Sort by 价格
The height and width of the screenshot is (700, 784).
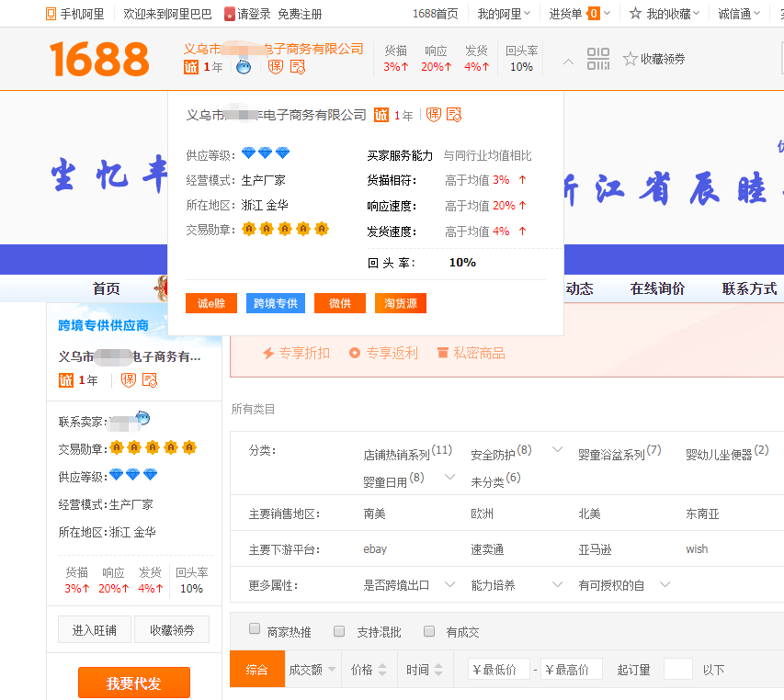click(x=369, y=669)
